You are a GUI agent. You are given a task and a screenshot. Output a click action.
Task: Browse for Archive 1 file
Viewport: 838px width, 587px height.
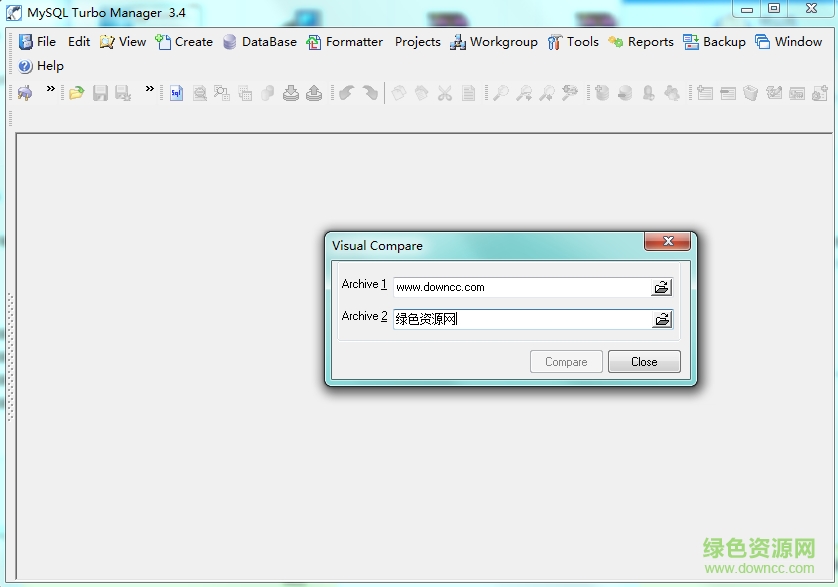pos(661,287)
